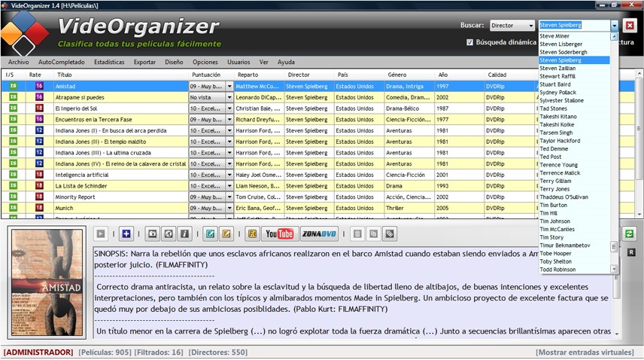Select Takeshi Kitano in director list
Viewport: 644px width, 360px height.
(574, 117)
